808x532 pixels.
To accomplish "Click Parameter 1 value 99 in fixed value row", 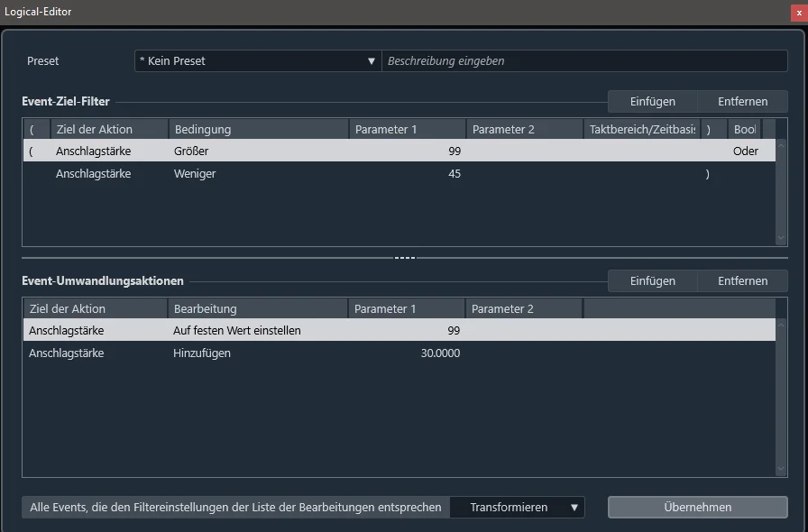I will [407, 330].
